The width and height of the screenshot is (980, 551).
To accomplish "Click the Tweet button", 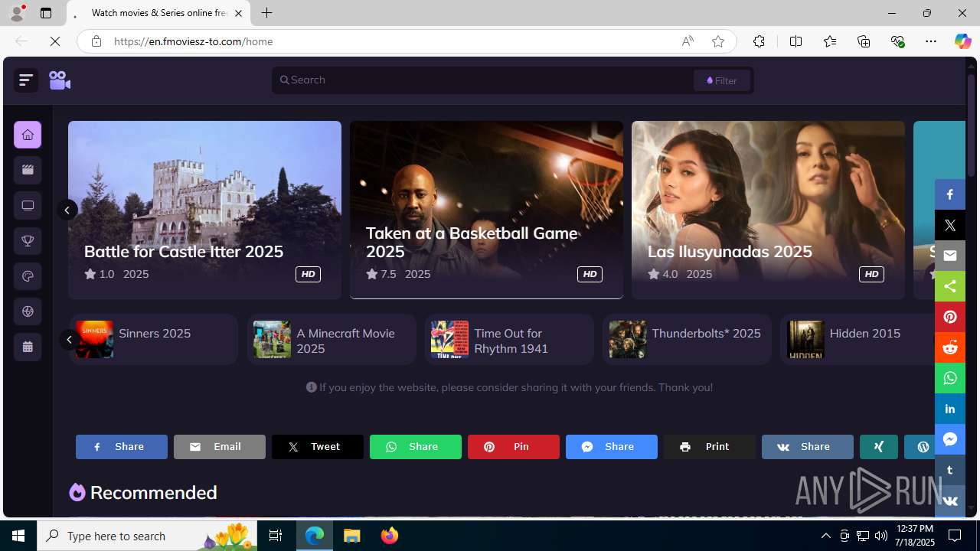I will pos(317,447).
